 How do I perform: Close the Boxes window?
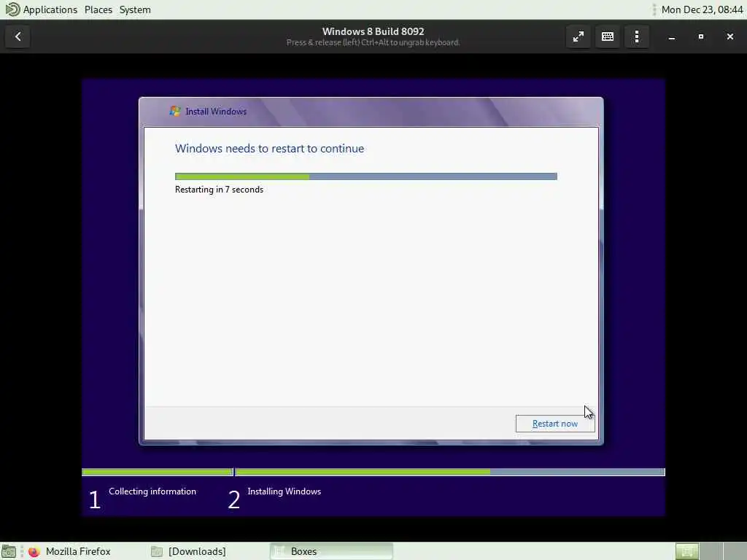[x=729, y=36]
